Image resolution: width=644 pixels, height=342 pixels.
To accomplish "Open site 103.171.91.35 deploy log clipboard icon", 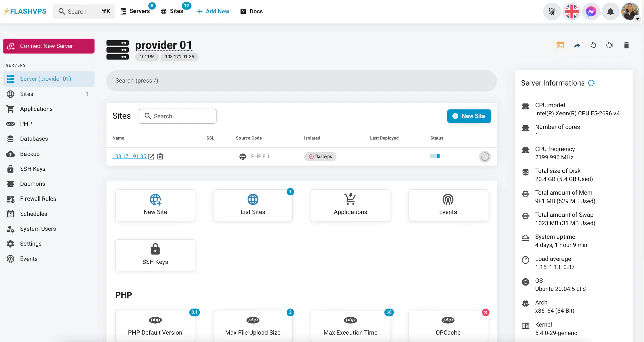I will click(x=160, y=157).
